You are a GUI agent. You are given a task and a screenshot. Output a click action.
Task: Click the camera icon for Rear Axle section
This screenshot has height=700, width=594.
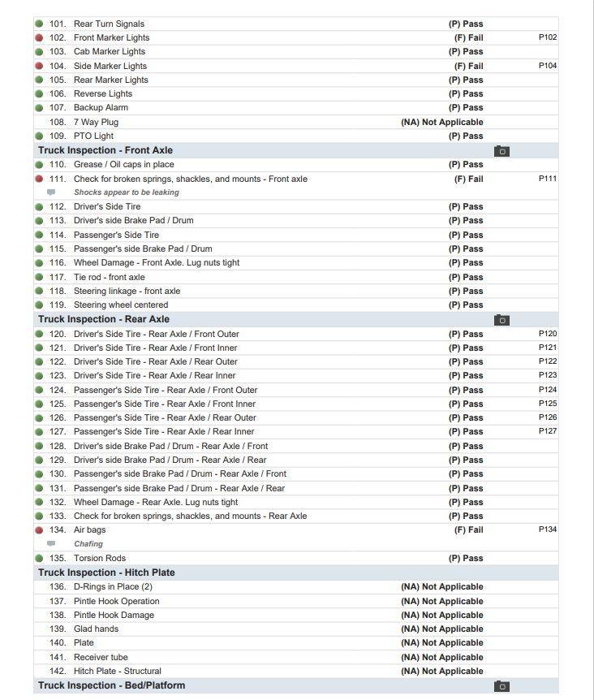tap(501, 320)
